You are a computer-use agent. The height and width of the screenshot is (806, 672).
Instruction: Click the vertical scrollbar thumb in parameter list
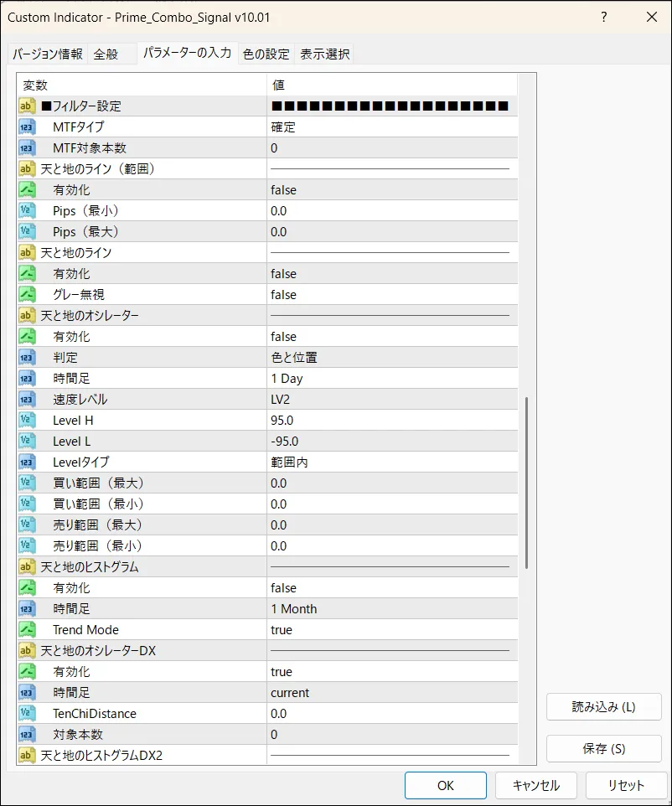(526, 483)
